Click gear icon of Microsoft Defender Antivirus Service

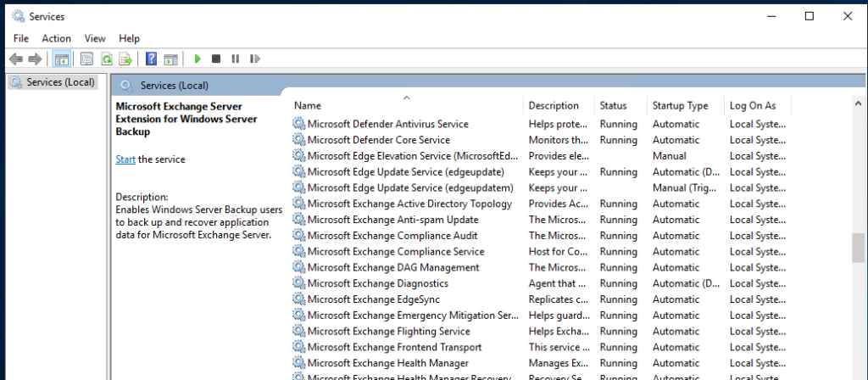(299, 124)
